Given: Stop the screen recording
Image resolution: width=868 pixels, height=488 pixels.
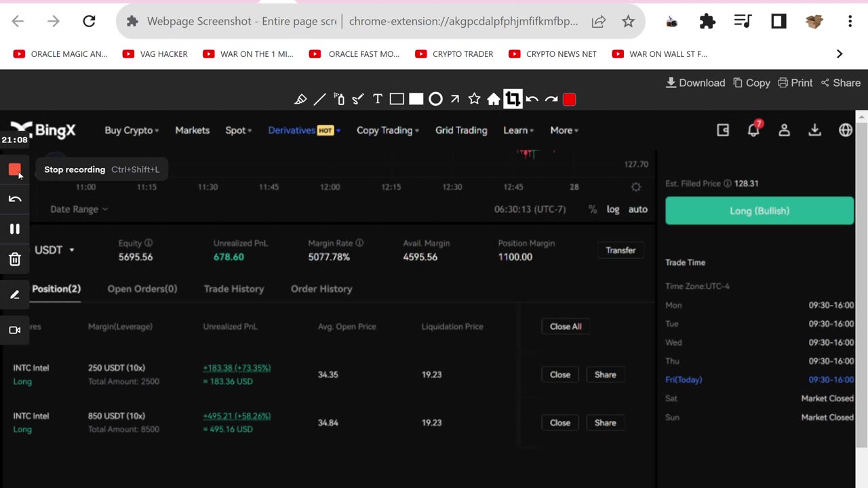Looking at the screenshot, I should [15, 169].
